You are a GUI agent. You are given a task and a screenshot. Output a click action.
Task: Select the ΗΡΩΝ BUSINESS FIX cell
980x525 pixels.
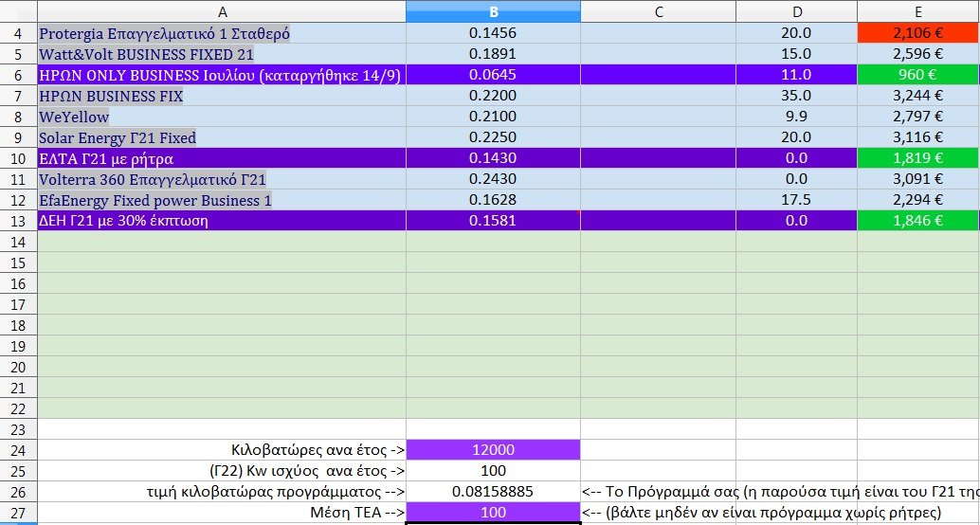pos(222,96)
